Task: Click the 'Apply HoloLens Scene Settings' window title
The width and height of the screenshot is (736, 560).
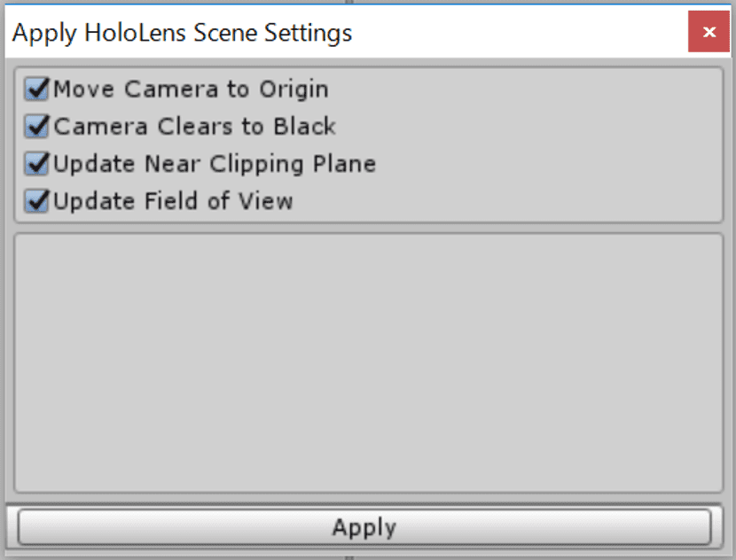Action: point(182,34)
